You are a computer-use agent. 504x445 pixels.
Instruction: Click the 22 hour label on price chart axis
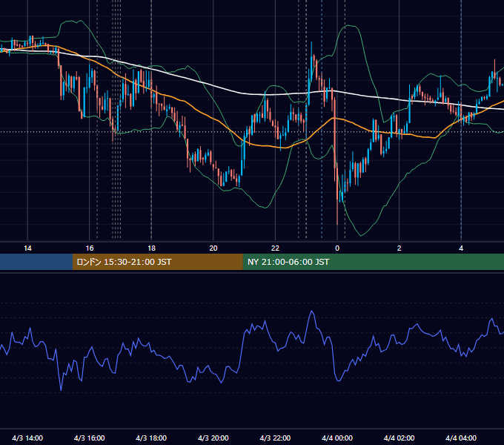[x=275, y=248]
